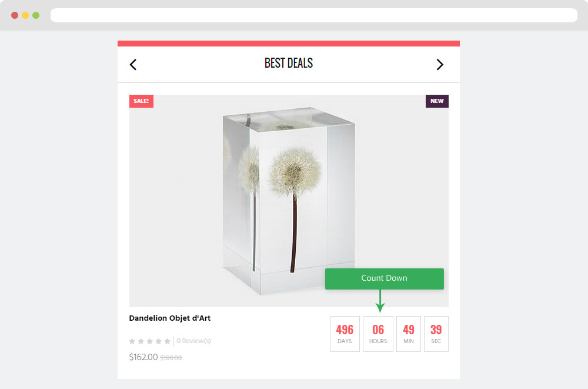Click the red SALE! badge
Screen dimensions: 588x389
141,101
